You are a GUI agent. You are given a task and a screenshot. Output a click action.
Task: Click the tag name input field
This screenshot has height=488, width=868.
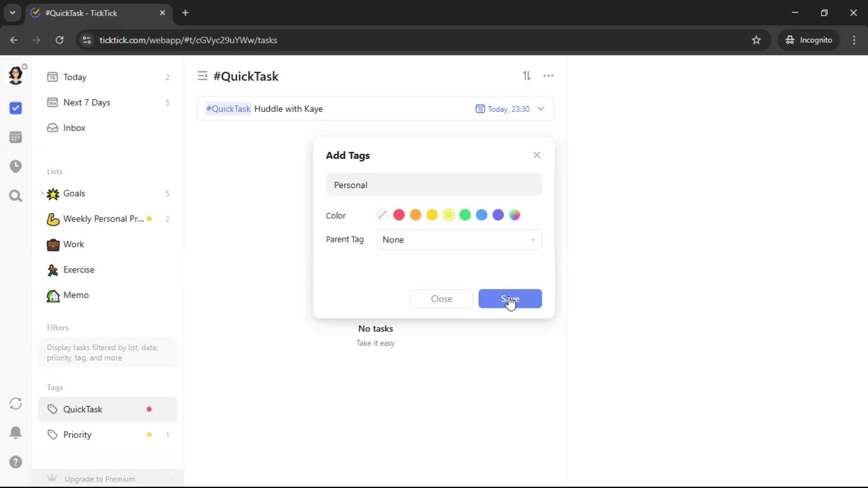[x=434, y=185]
